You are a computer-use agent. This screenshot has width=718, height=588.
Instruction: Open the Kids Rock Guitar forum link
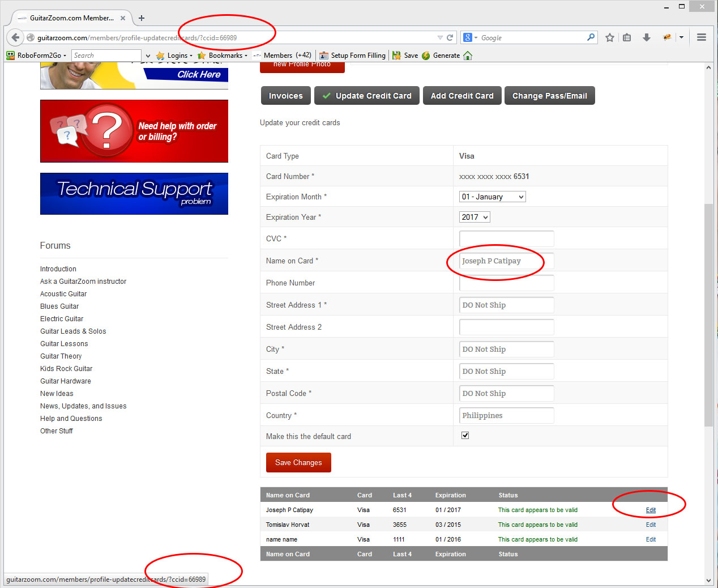tap(66, 369)
